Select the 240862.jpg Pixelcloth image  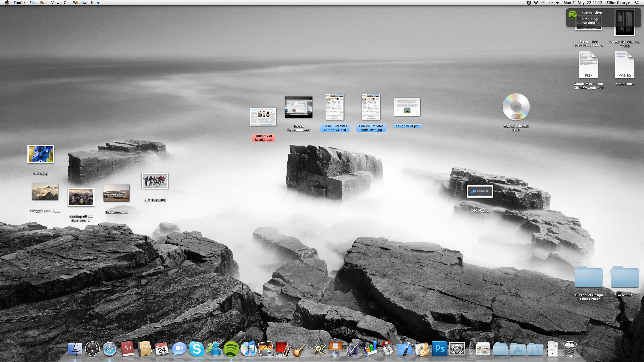click(x=480, y=191)
